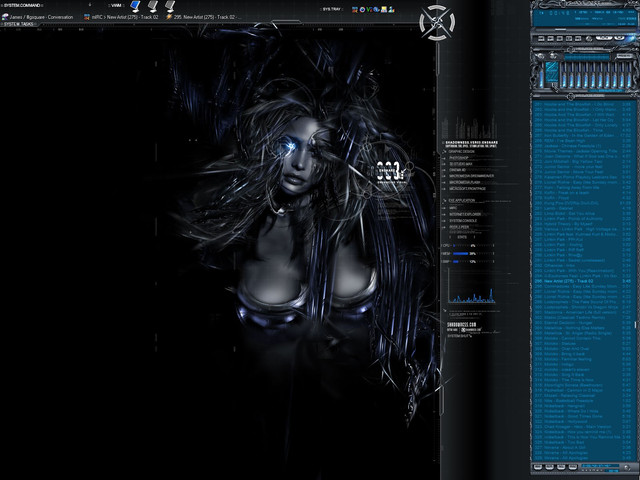Screen dimensions: 640x480
Task: Click the Winamp song seek bar
Action: (x=586, y=30)
